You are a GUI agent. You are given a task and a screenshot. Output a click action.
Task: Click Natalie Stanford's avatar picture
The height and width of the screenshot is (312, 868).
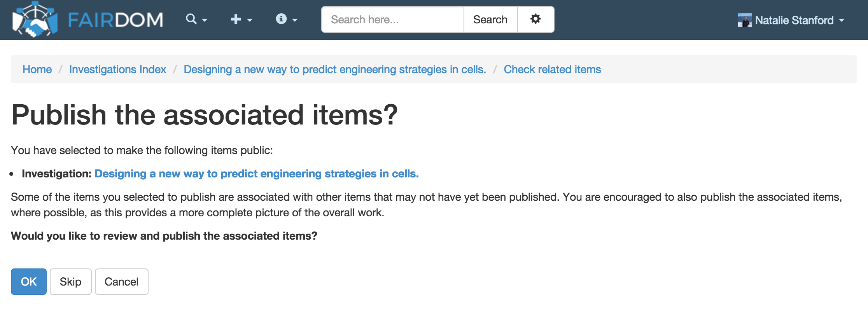pyautogui.click(x=745, y=20)
